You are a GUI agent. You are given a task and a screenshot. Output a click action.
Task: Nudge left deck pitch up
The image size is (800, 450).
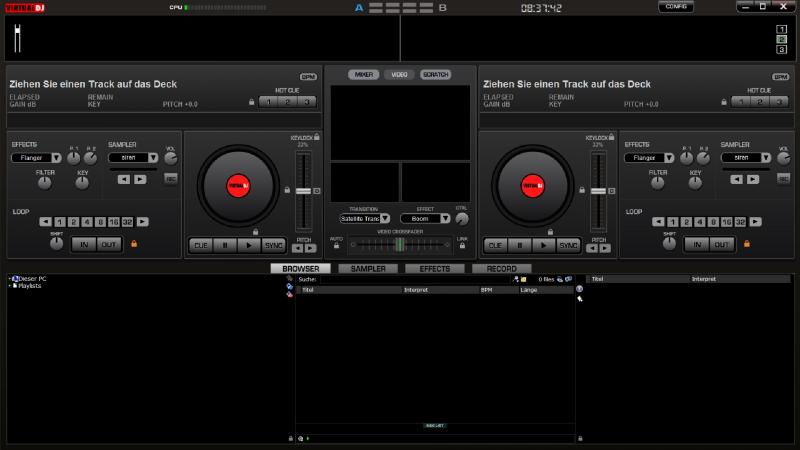pos(310,248)
